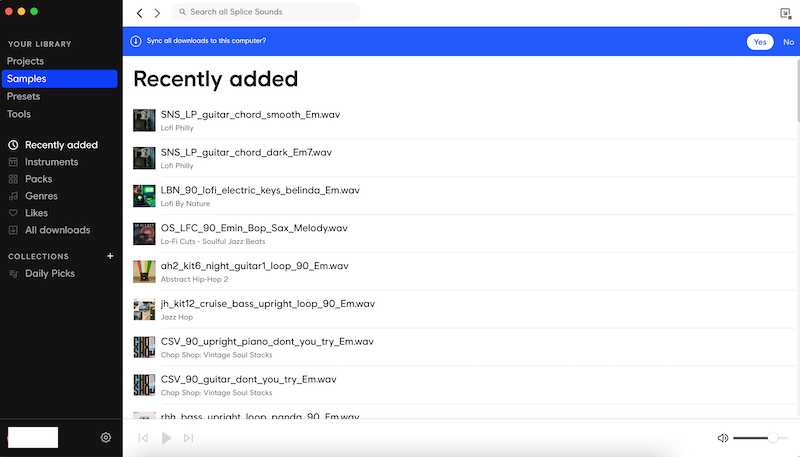Click the Likes heart icon
Screen dimensions: 800x457
(13, 213)
